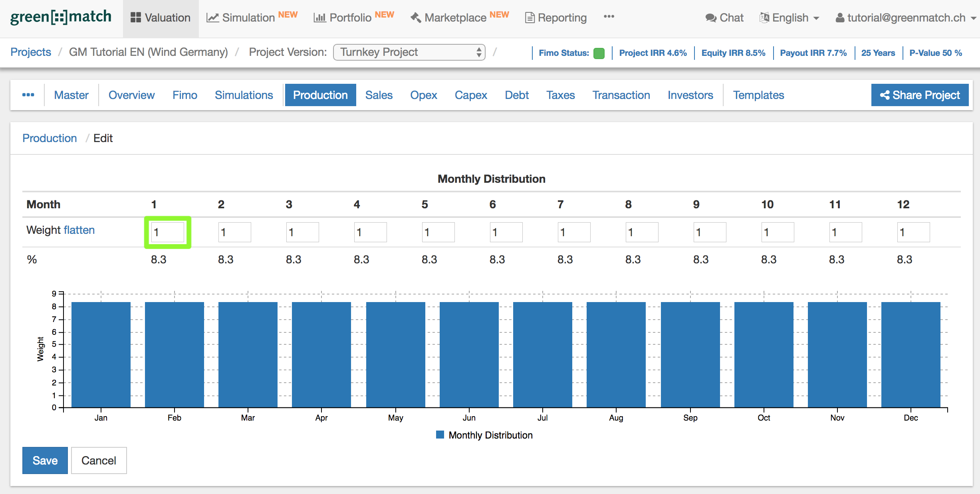Image resolution: width=980 pixels, height=494 pixels.
Task: Open Chat via speech bubble icon
Action: click(x=710, y=18)
